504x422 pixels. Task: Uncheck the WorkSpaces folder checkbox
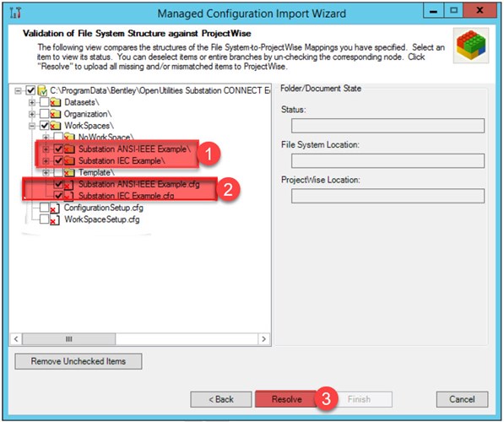(x=44, y=126)
